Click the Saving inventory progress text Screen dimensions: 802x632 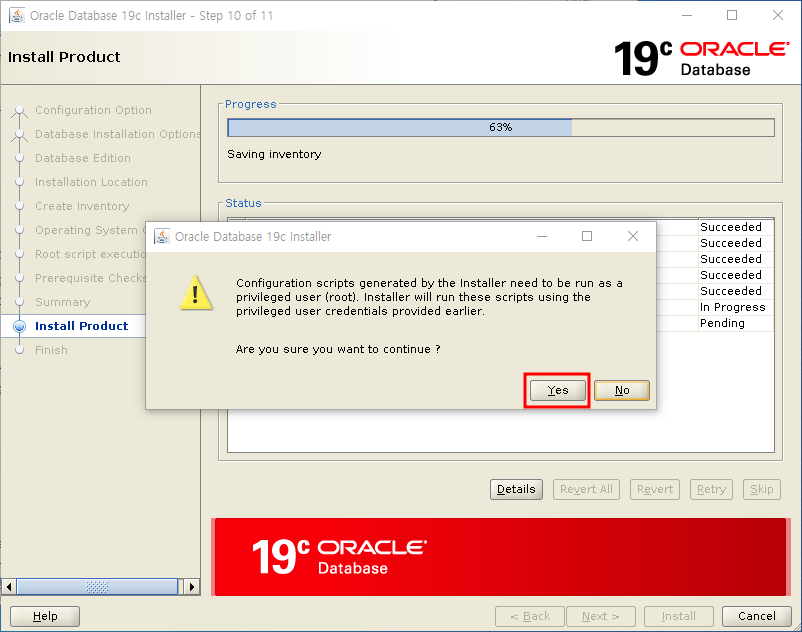tap(274, 154)
